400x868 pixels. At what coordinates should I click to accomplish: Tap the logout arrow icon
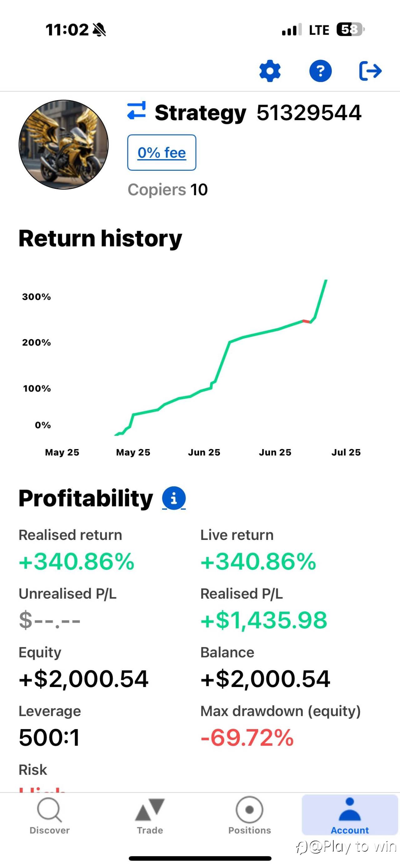point(370,71)
